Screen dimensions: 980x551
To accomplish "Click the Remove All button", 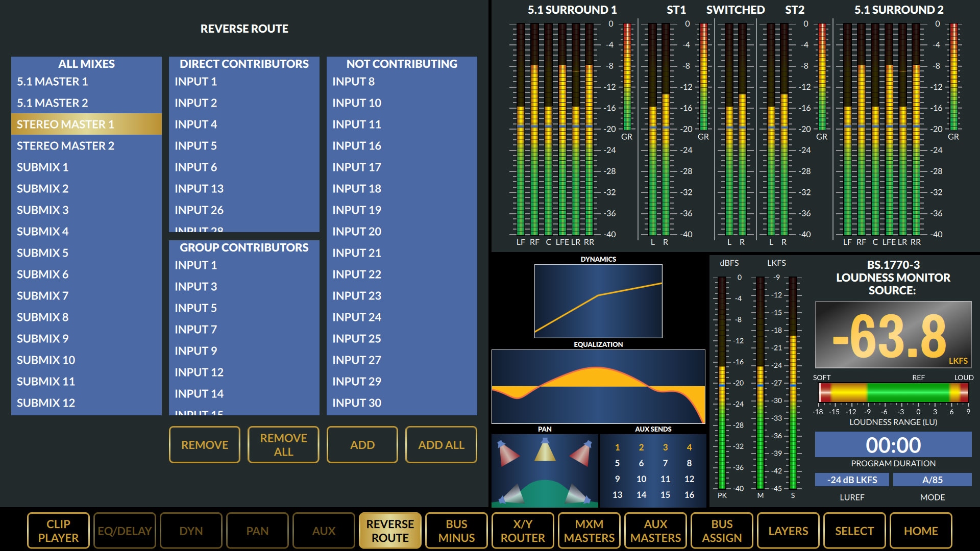I will (283, 445).
